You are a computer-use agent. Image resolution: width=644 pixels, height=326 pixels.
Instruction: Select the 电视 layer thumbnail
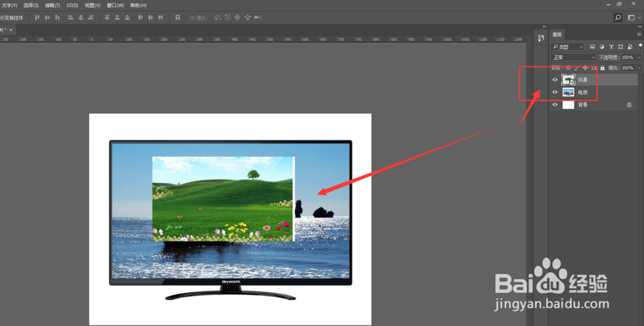point(568,92)
